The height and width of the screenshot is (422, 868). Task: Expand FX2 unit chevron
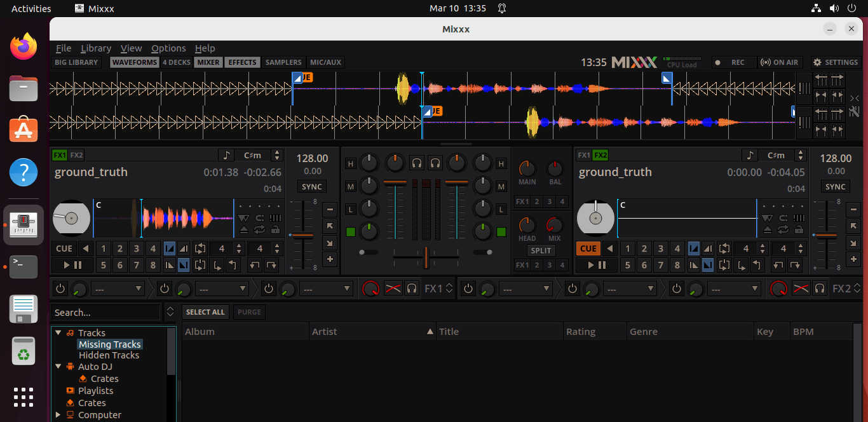[857, 289]
